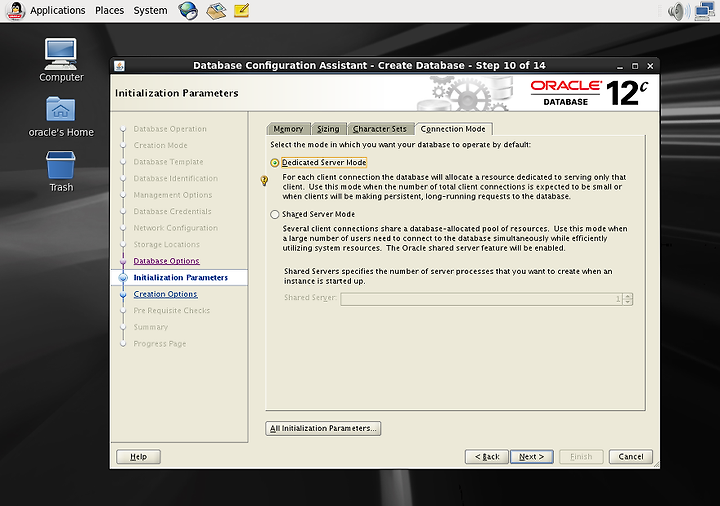Open the Applications menu
This screenshot has width=720, height=506.
click(x=58, y=10)
